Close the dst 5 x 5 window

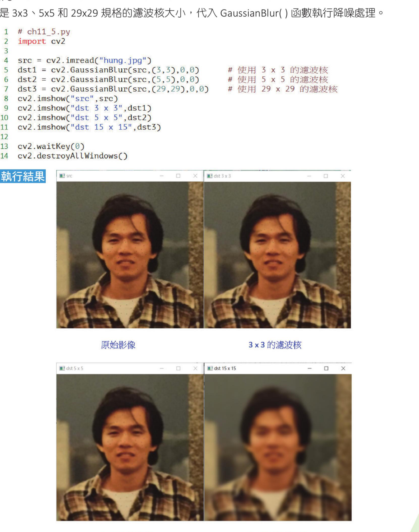coord(195,368)
